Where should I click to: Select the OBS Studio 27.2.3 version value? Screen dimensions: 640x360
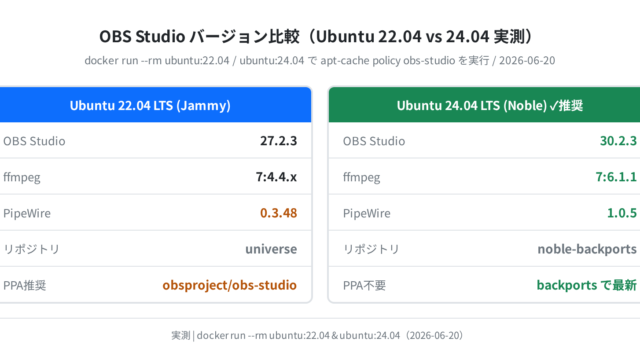[x=279, y=141]
